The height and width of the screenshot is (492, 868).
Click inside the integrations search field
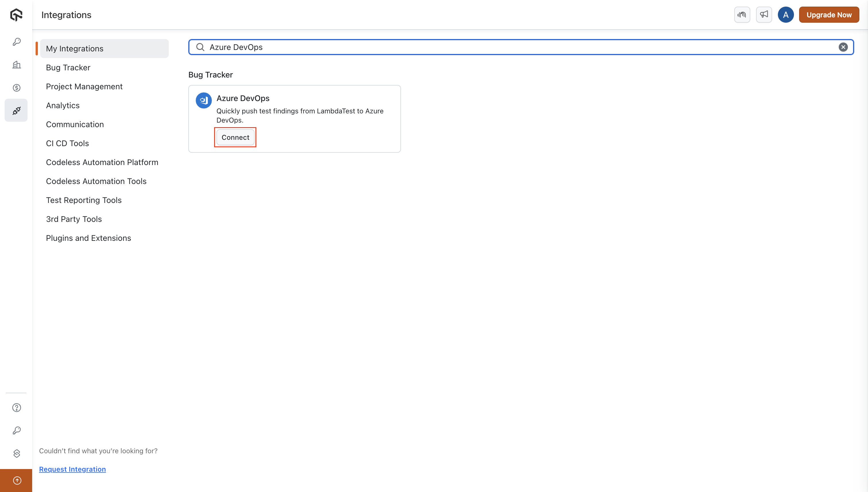point(507,47)
